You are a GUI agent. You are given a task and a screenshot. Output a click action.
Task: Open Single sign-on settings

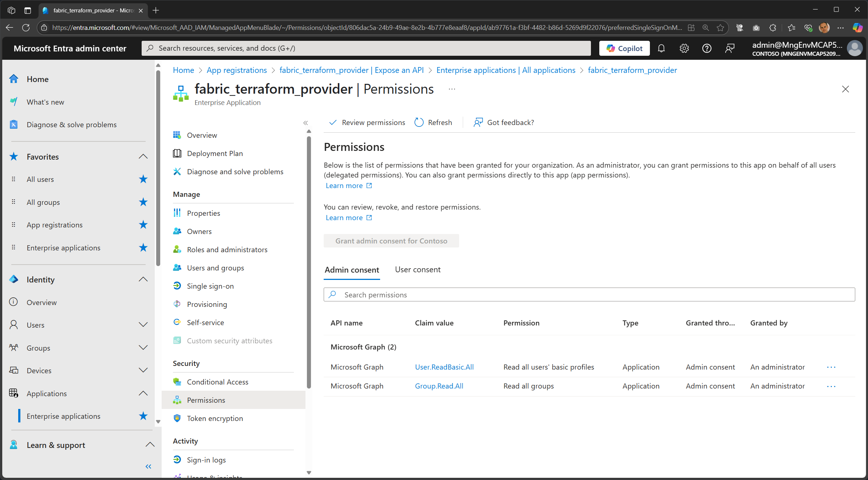click(210, 286)
